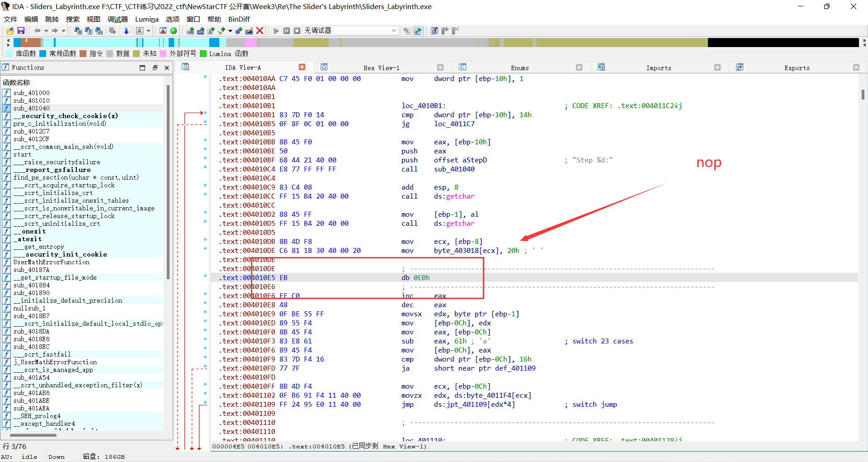Click the cyan 库函数 legend color swatch
The height and width of the screenshot is (462, 868).
tap(9, 53)
